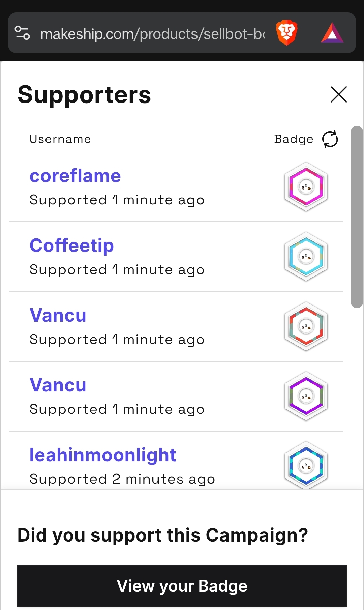This screenshot has width=364, height=610.
Task: Open Coffeetip's profile link
Action: click(x=72, y=245)
